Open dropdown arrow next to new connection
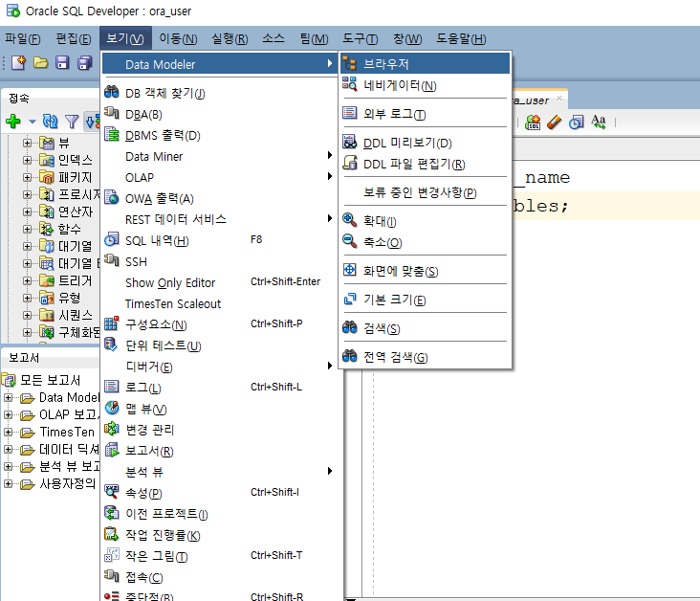 (32, 122)
